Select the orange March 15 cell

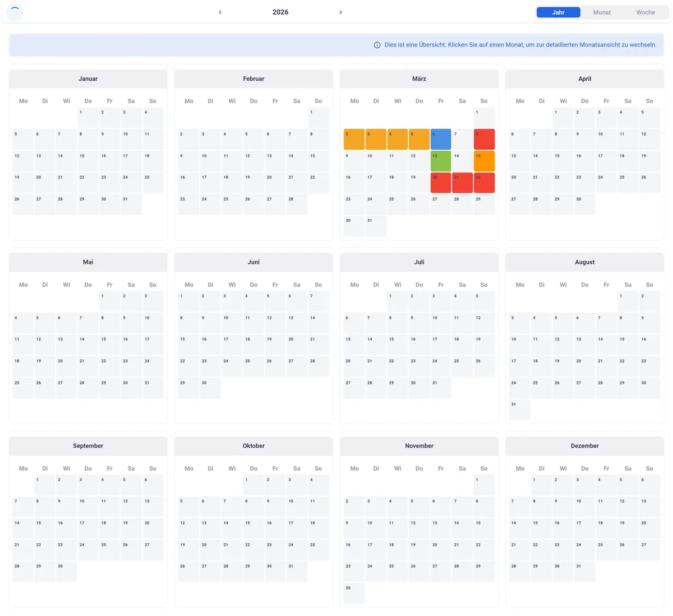coord(484,161)
